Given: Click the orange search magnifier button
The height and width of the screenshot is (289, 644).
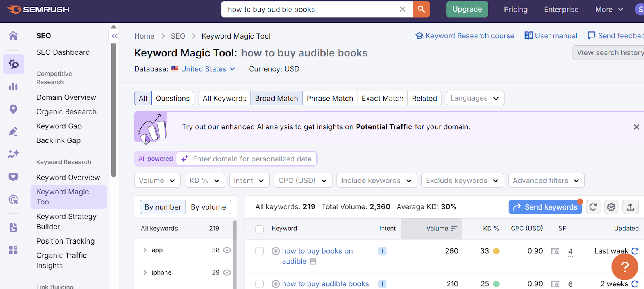Looking at the screenshot, I should tap(421, 9).
